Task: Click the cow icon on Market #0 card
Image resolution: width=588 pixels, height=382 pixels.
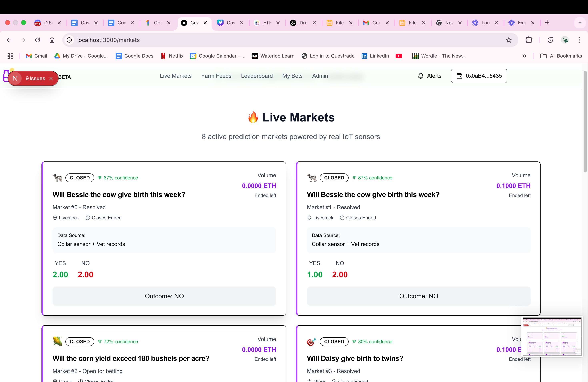Action: tap(58, 178)
